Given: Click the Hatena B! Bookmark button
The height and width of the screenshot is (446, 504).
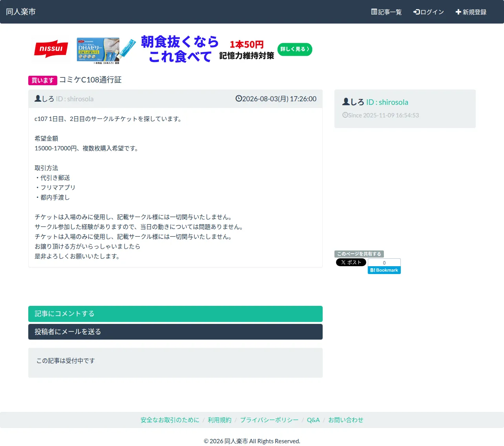Looking at the screenshot, I should point(384,270).
